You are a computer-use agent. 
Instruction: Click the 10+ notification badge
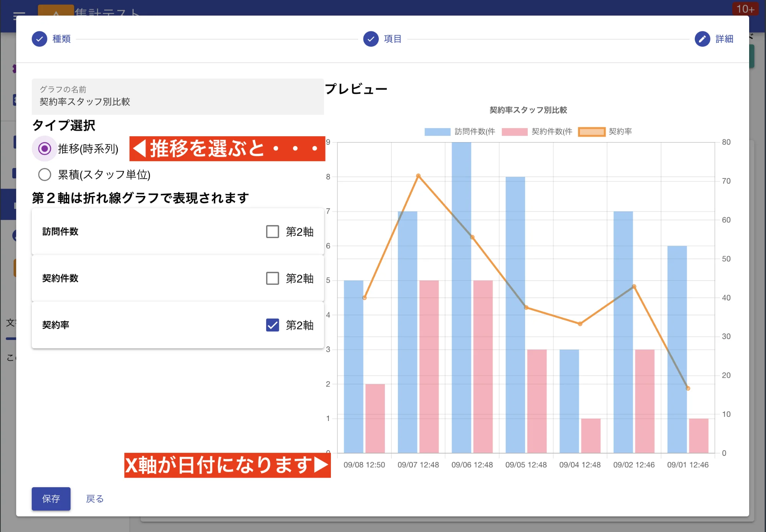[x=745, y=9]
